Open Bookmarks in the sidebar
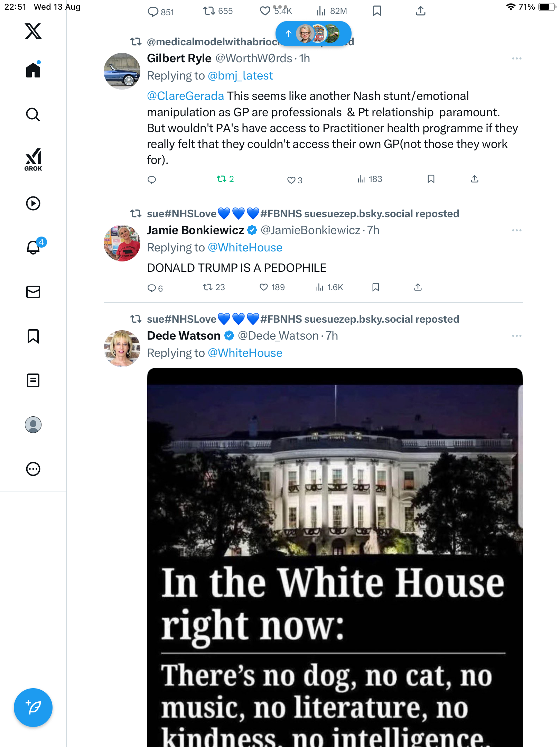 coord(33,336)
